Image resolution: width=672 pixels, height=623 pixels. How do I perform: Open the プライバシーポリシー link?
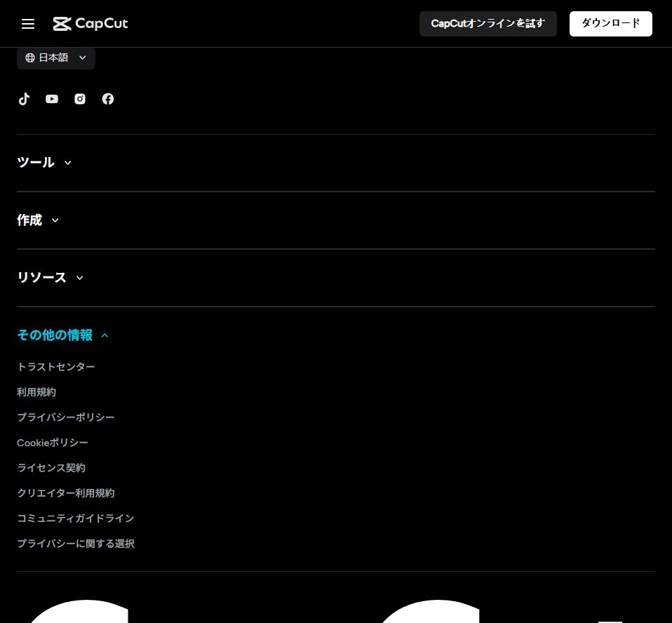pos(65,417)
